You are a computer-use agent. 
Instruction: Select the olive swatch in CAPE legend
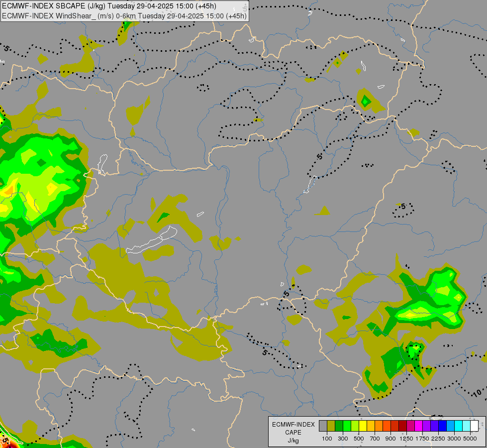point(331,426)
